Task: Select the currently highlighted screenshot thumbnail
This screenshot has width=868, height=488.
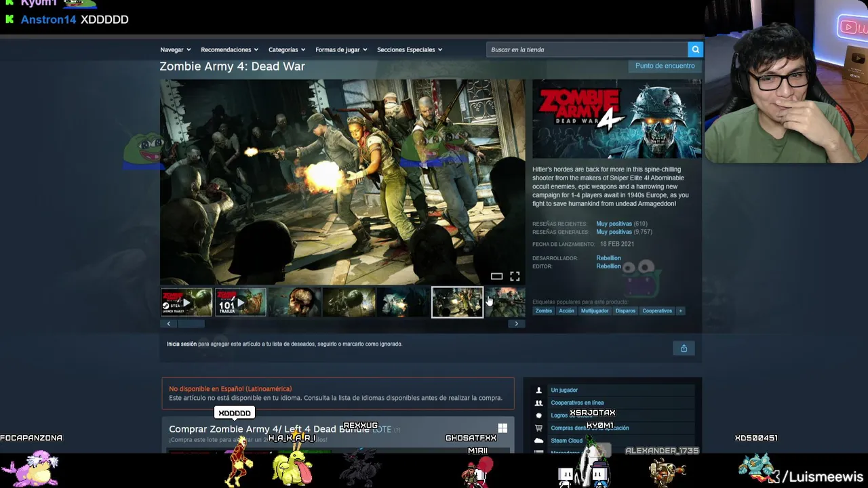Action: pyautogui.click(x=458, y=302)
